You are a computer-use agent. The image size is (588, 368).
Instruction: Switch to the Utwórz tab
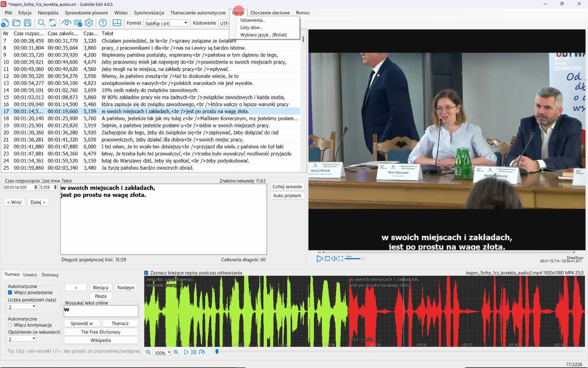[30, 275]
